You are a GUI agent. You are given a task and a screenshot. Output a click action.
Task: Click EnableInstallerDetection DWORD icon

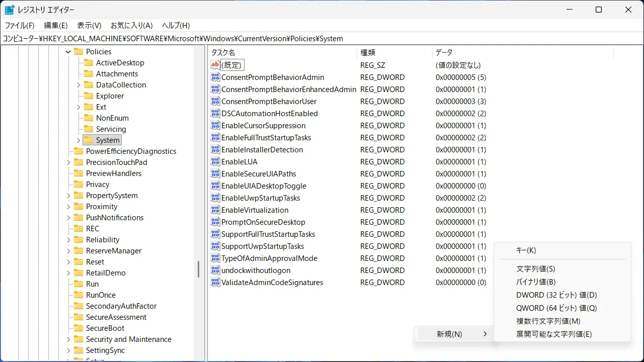tap(215, 149)
